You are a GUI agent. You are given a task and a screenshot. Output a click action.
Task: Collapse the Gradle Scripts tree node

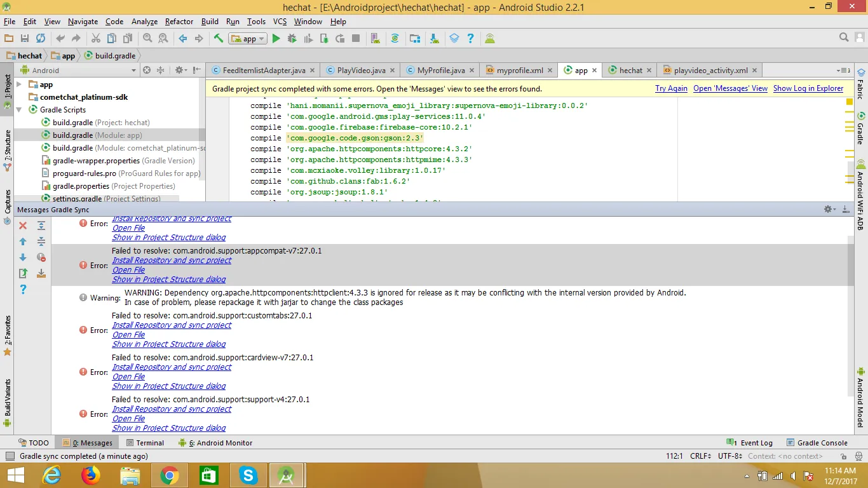[19, 110]
